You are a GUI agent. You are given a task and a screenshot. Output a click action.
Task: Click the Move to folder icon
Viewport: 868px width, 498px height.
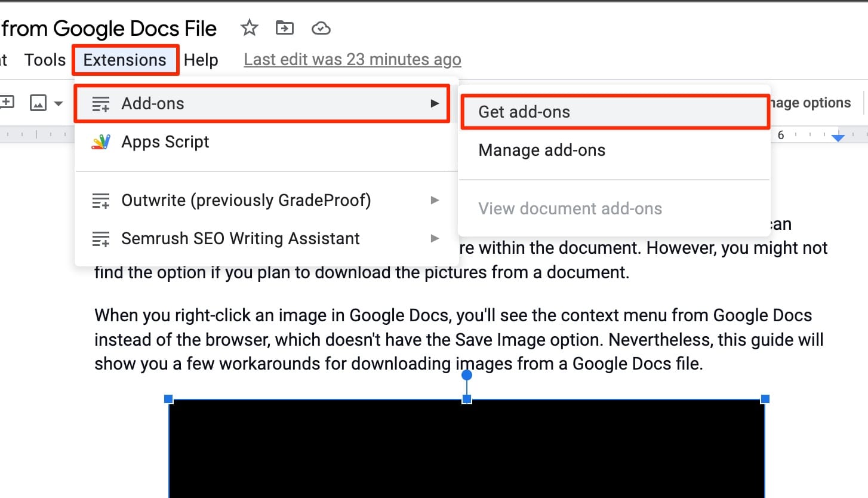[285, 28]
